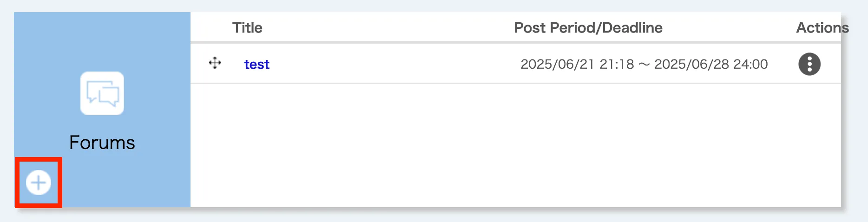Click the move handle beside test
The image size is (868, 222).
(x=215, y=63)
